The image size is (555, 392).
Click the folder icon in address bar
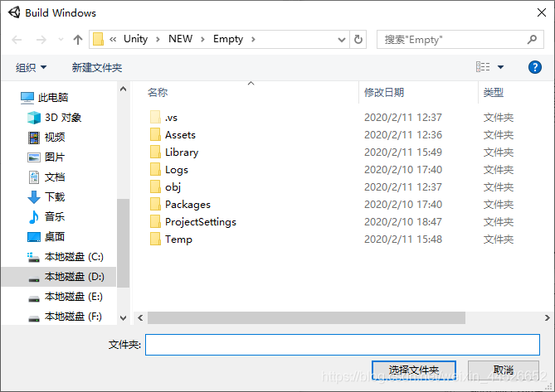point(98,39)
